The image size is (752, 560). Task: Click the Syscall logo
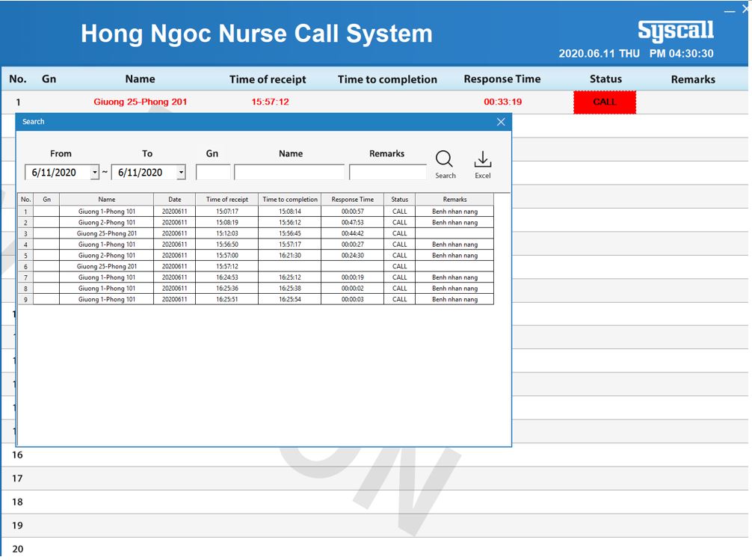tap(675, 31)
